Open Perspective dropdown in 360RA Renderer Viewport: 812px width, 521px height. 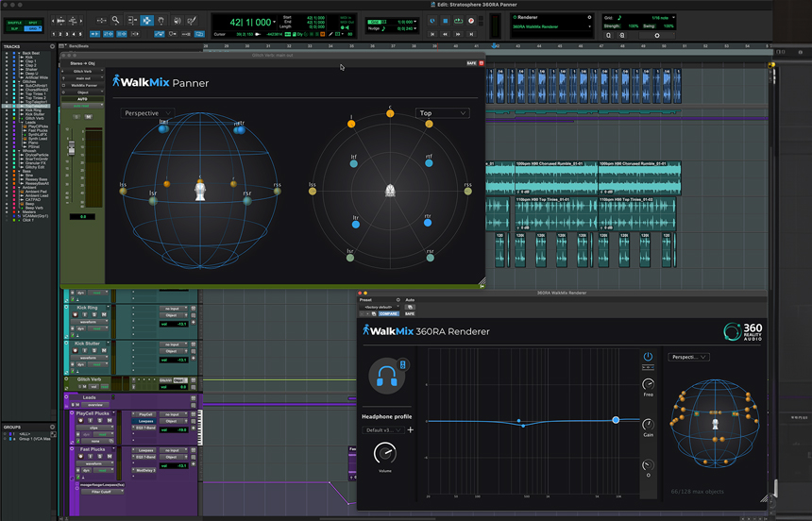[688, 357]
